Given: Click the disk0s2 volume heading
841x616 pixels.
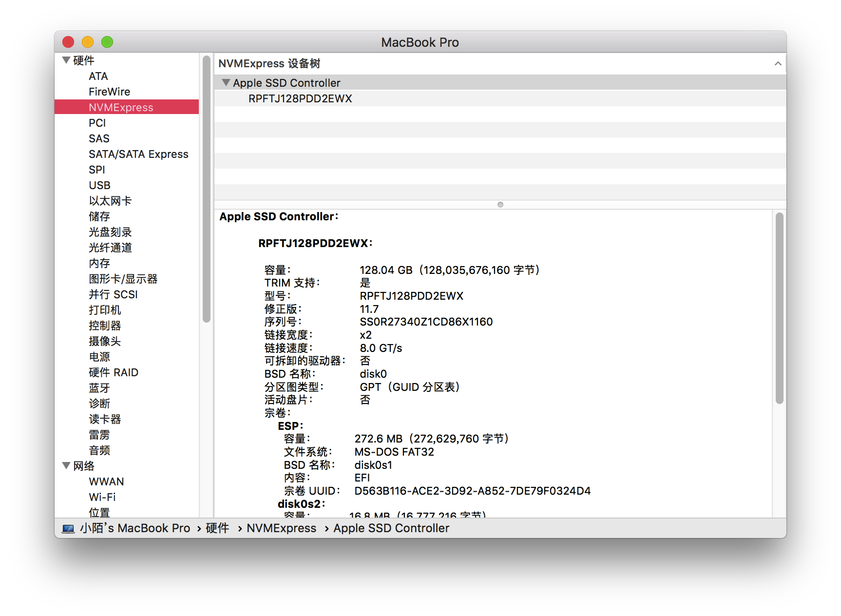Looking at the screenshot, I should (x=301, y=504).
